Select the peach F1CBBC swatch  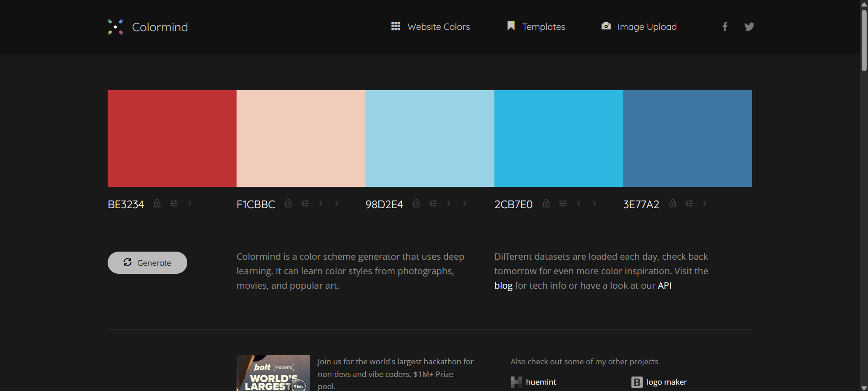pyautogui.click(x=301, y=138)
